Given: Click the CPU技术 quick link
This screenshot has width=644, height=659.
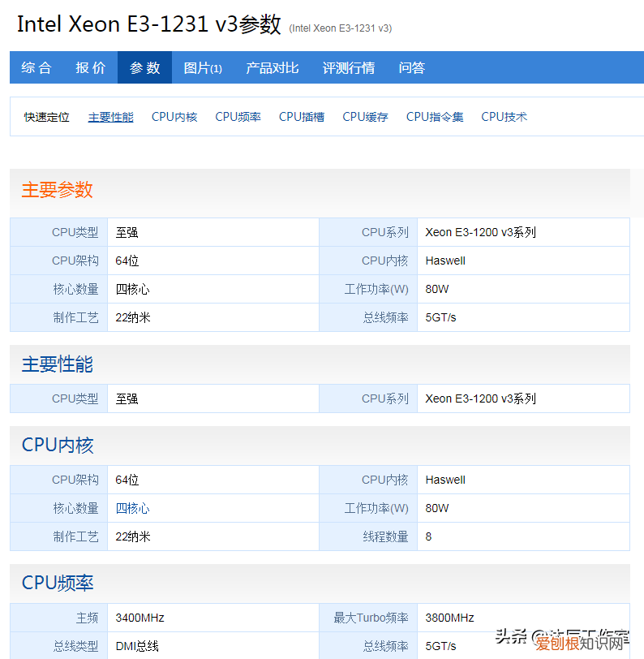Looking at the screenshot, I should [504, 117].
